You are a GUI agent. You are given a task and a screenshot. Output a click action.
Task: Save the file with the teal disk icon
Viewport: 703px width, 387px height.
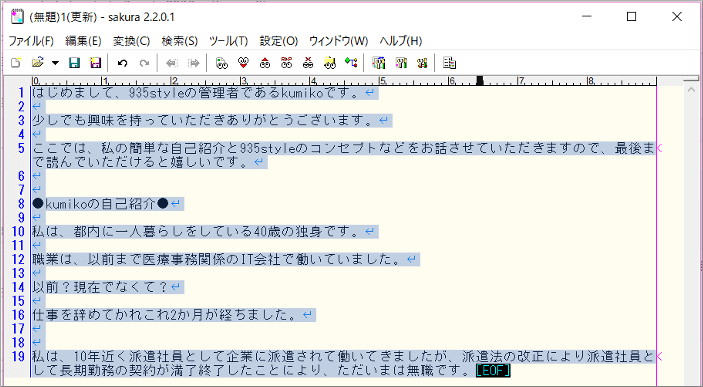tap(74, 63)
